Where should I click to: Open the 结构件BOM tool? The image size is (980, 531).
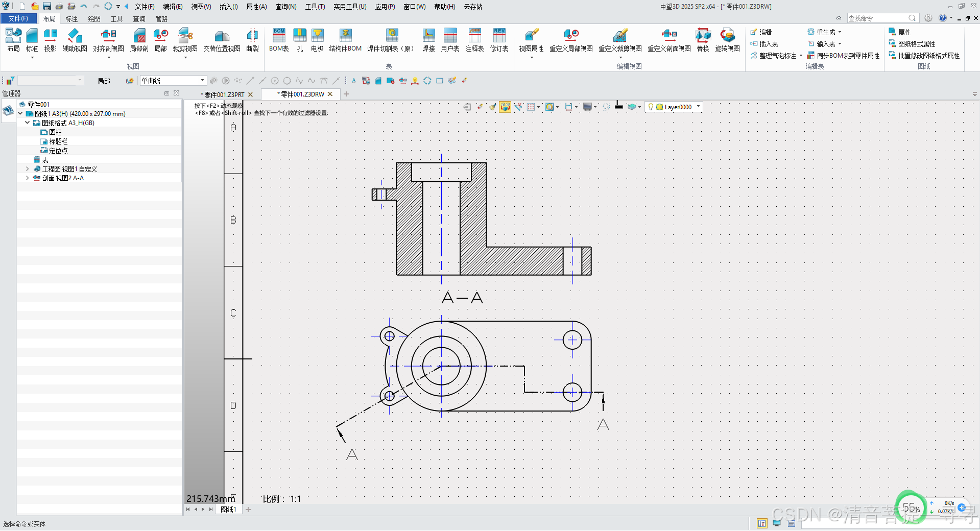click(x=345, y=40)
